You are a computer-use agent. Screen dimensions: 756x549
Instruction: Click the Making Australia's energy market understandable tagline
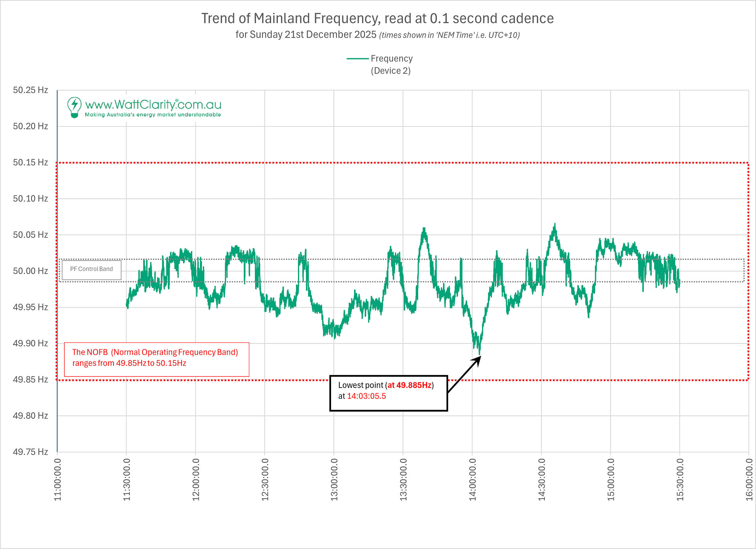(153, 115)
